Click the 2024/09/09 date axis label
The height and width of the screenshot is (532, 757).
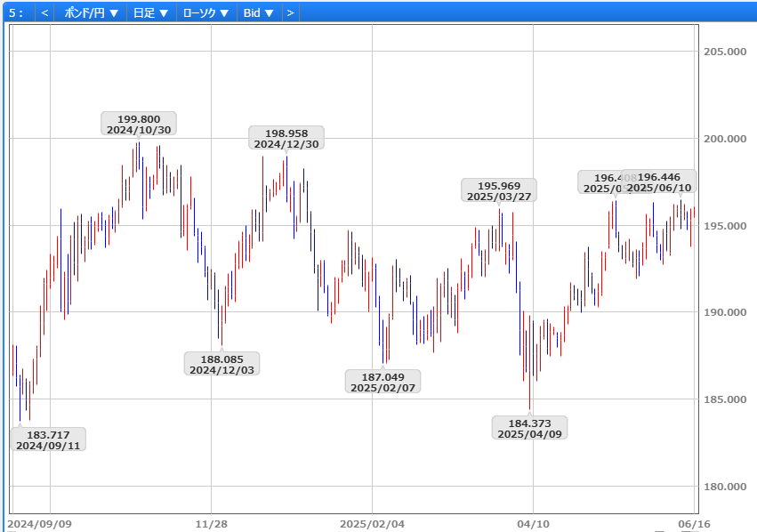pos(40,524)
